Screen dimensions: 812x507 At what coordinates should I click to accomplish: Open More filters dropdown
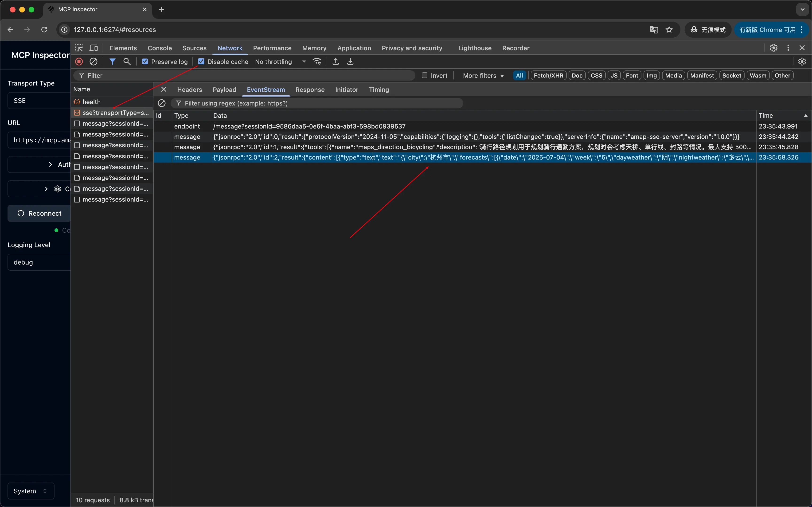(x=483, y=75)
